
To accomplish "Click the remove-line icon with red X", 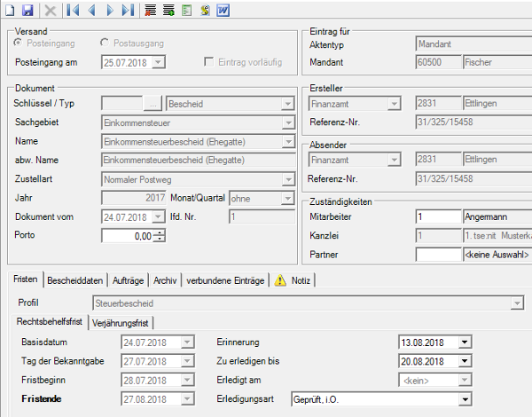I will 151,10.
